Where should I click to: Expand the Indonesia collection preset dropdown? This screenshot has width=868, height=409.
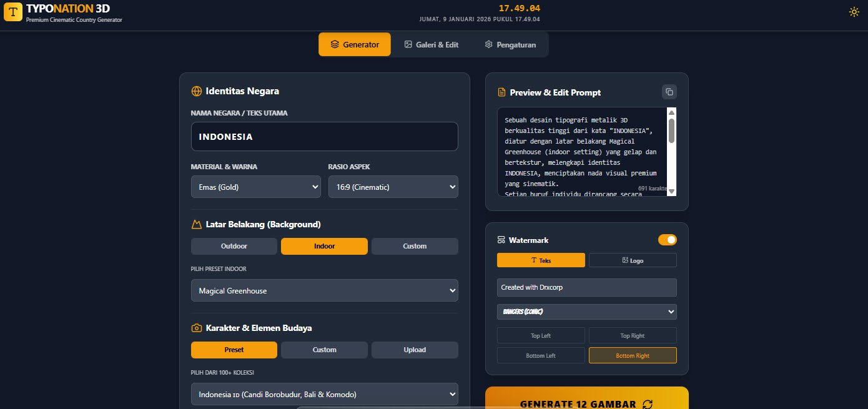point(325,394)
